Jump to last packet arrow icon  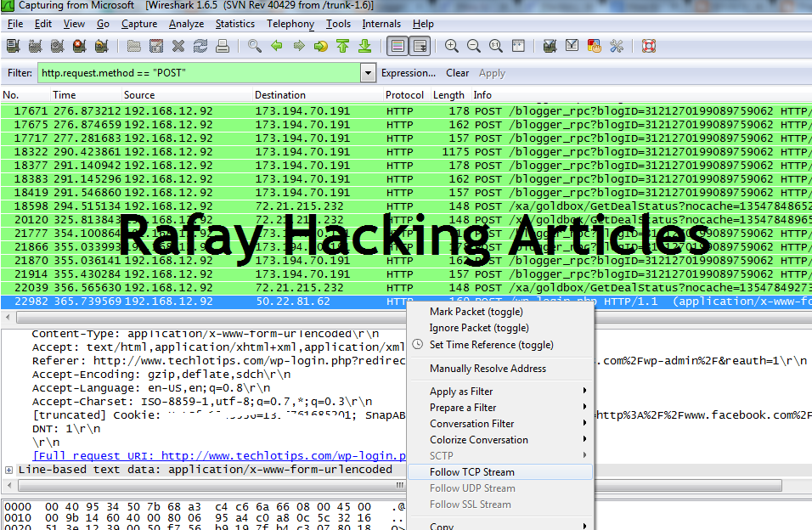click(365, 46)
